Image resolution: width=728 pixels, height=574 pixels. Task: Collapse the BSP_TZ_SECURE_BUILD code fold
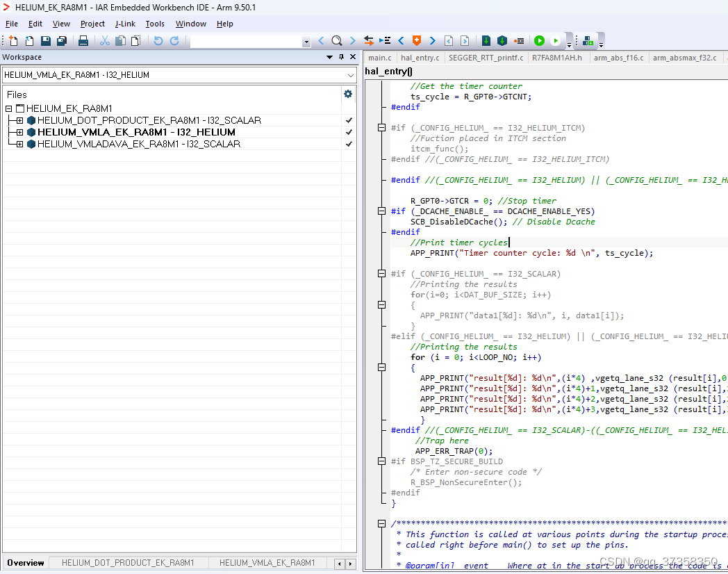pos(381,461)
